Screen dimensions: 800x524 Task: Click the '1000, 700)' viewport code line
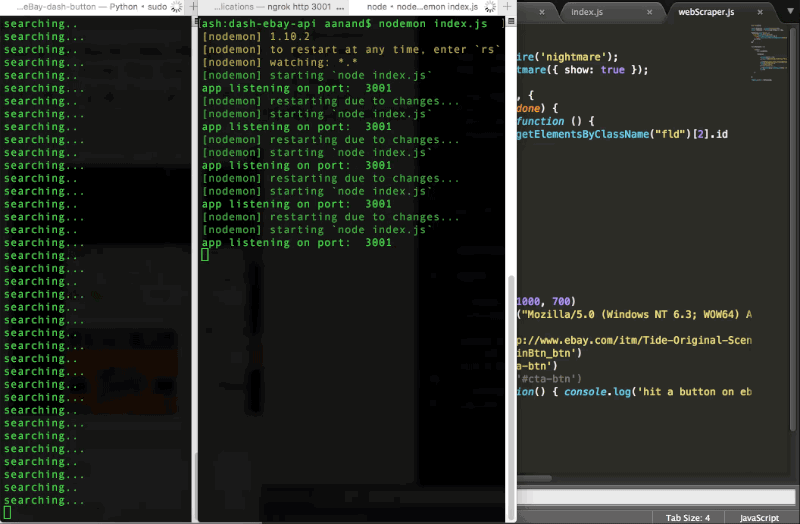pos(546,302)
